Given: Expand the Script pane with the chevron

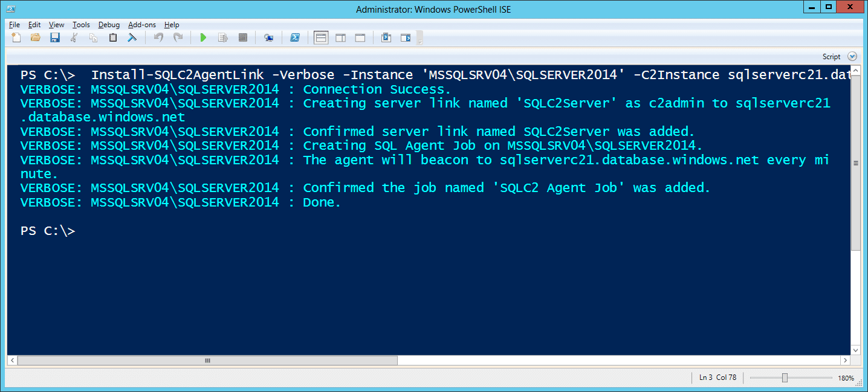Looking at the screenshot, I should [x=852, y=56].
